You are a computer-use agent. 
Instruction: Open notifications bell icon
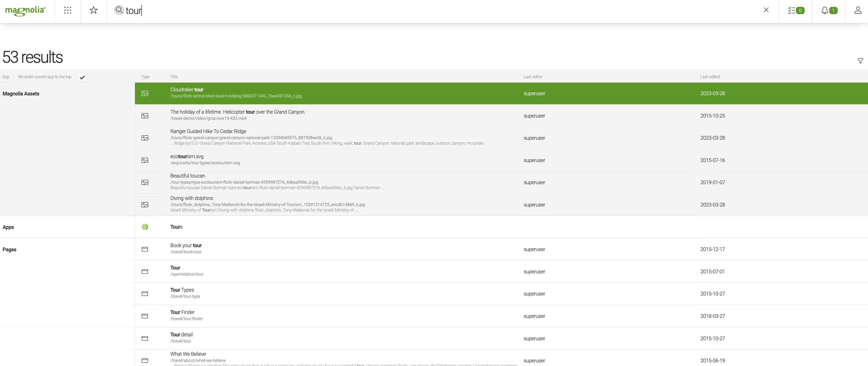(x=829, y=10)
